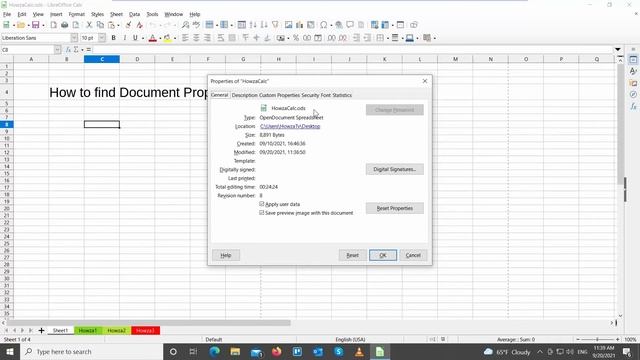Screen dimensions: 640x360
Task: Switch to the Description tab
Action: pyautogui.click(x=244, y=95)
